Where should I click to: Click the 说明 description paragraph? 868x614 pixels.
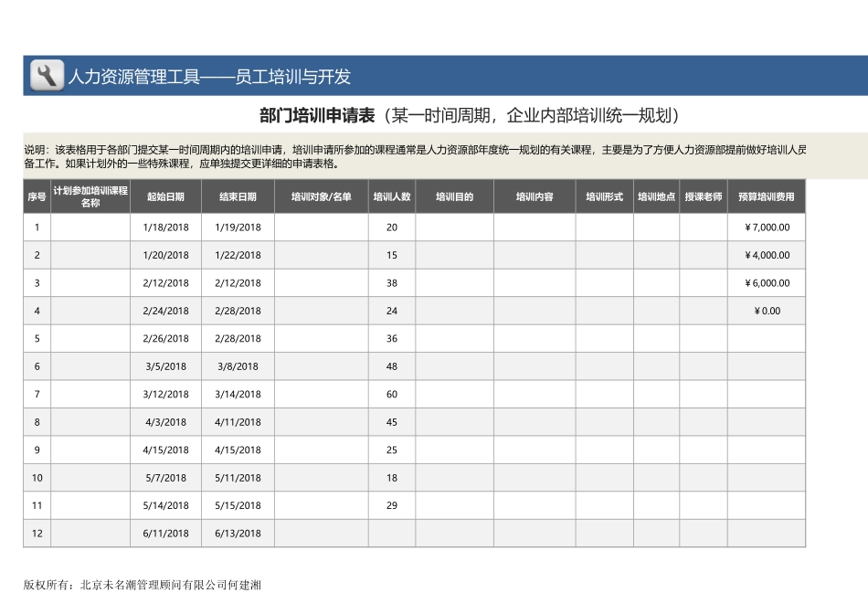415,156
